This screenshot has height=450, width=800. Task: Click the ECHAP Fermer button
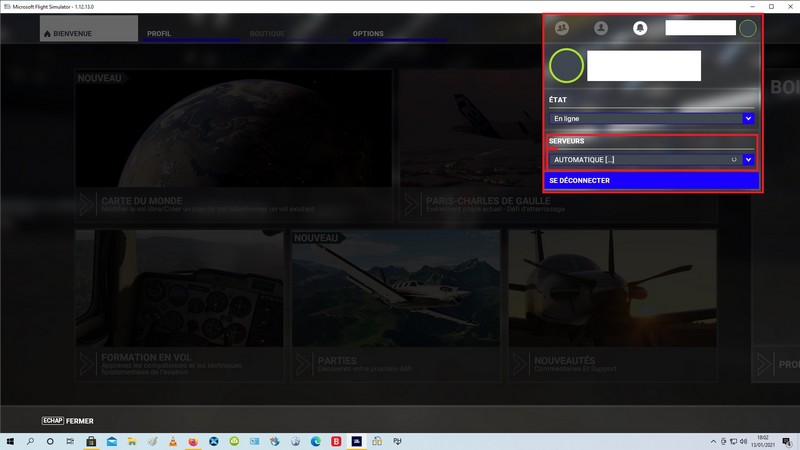(x=67, y=421)
